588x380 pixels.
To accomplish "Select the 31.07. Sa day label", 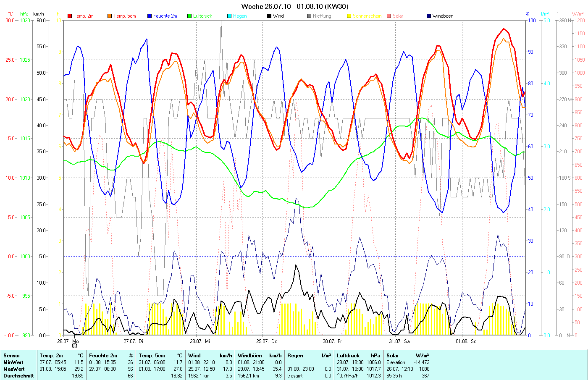I will click(399, 341).
